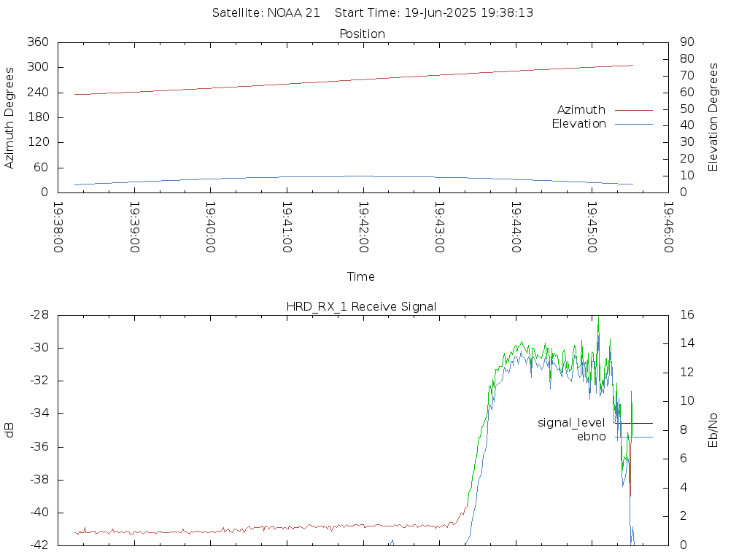Click the '8' Eb/No tick label
The image size is (747, 560).
click(684, 430)
